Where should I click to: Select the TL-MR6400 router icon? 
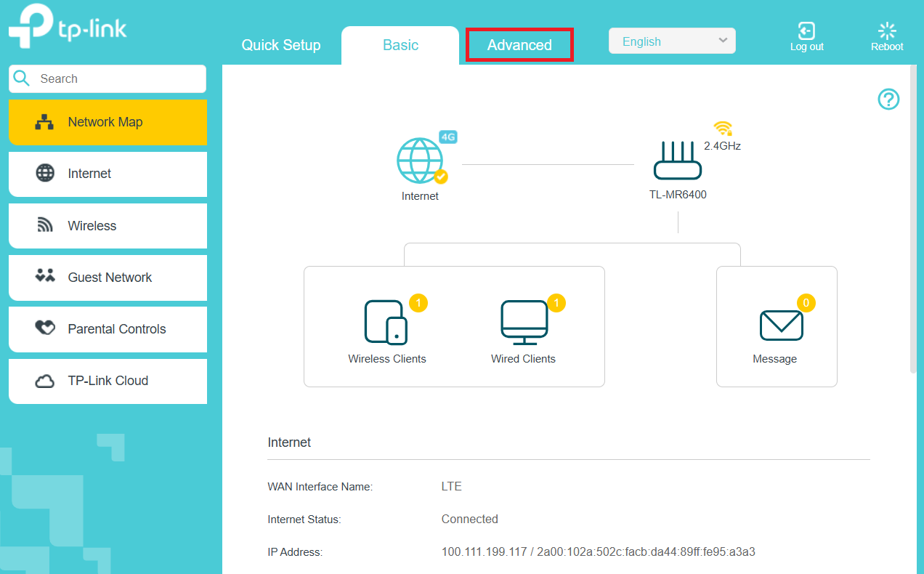pyautogui.click(x=677, y=161)
